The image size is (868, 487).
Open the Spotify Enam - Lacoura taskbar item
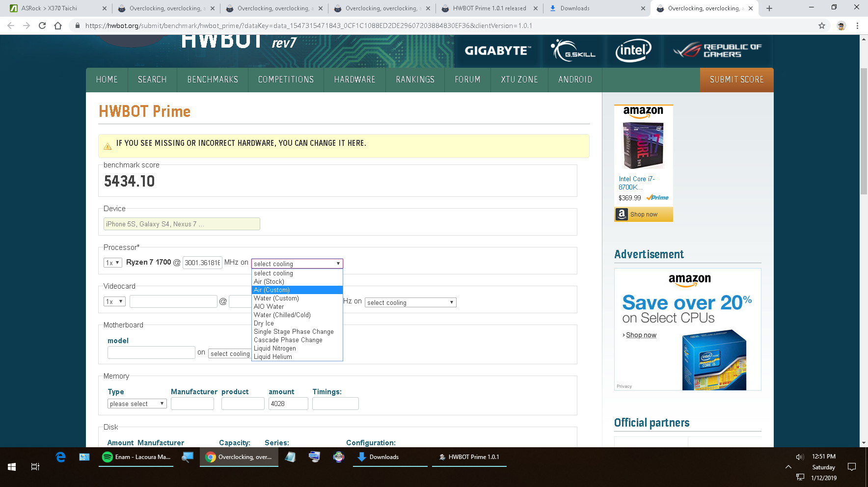[136, 457]
